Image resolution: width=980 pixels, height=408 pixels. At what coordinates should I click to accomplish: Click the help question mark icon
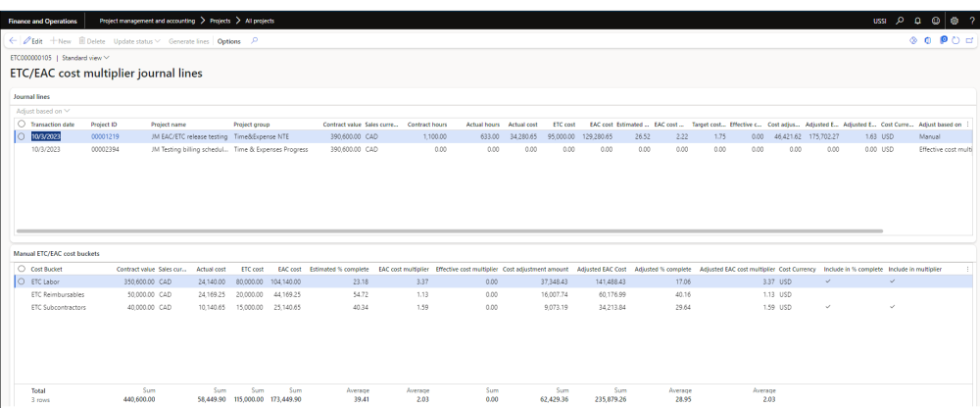click(x=971, y=21)
